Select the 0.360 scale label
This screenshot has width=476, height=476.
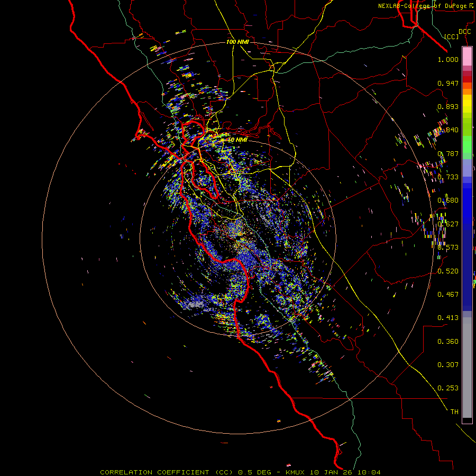[448, 342]
